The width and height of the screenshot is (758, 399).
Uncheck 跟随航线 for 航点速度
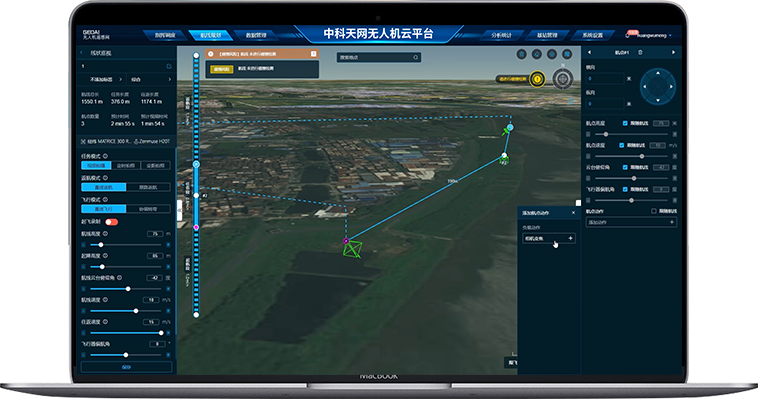(x=622, y=145)
